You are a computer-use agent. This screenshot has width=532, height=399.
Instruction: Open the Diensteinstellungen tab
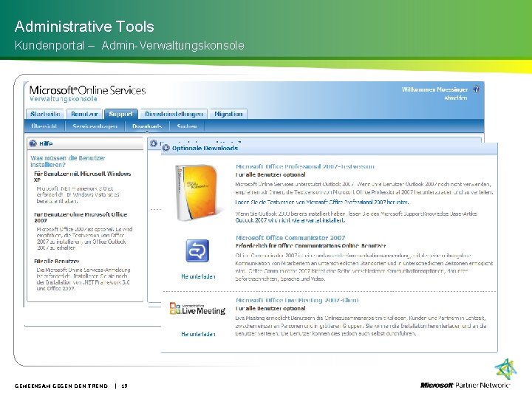pos(174,114)
